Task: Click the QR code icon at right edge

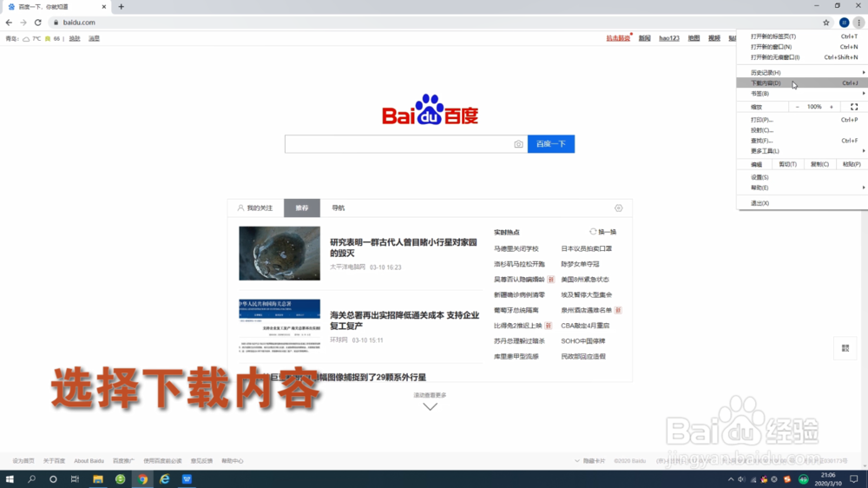Action: pyautogui.click(x=845, y=348)
